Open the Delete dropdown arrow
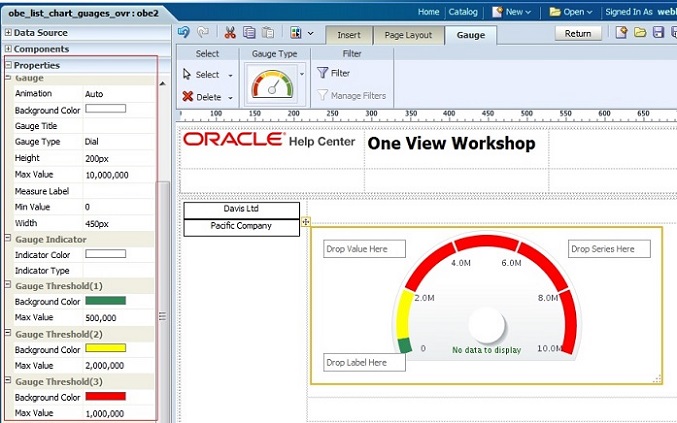The width and height of the screenshot is (677, 423). [x=230, y=98]
